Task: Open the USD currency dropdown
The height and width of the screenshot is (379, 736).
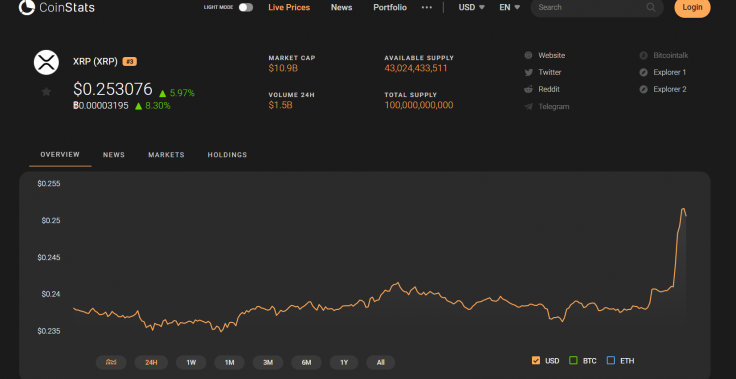Action: click(471, 8)
